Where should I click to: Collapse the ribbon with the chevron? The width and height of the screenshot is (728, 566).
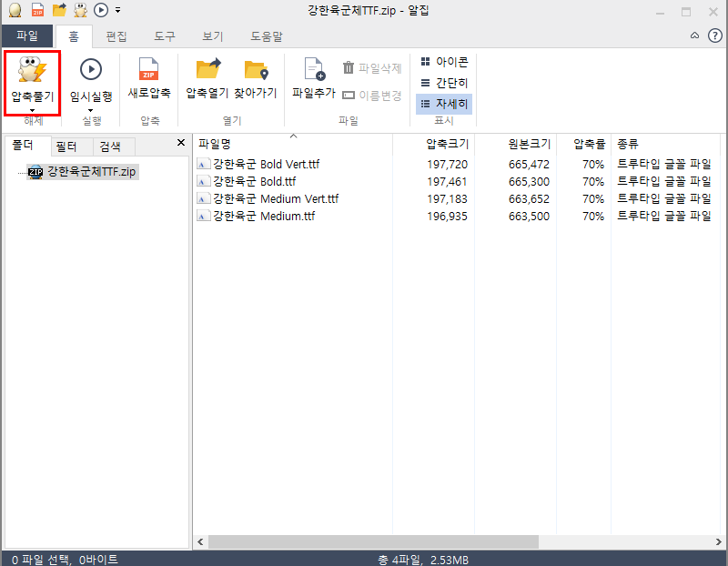(x=693, y=35)
